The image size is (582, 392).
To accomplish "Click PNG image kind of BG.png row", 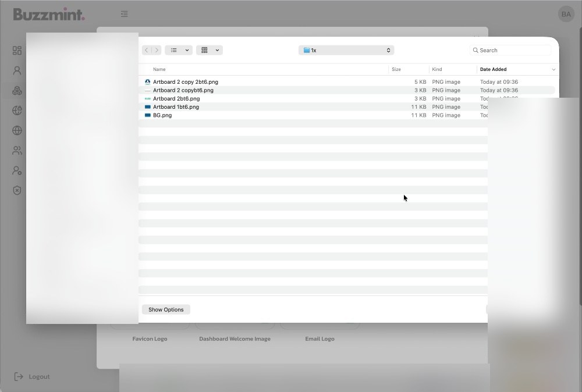I will pyautogui.click(x=446, y=115).
